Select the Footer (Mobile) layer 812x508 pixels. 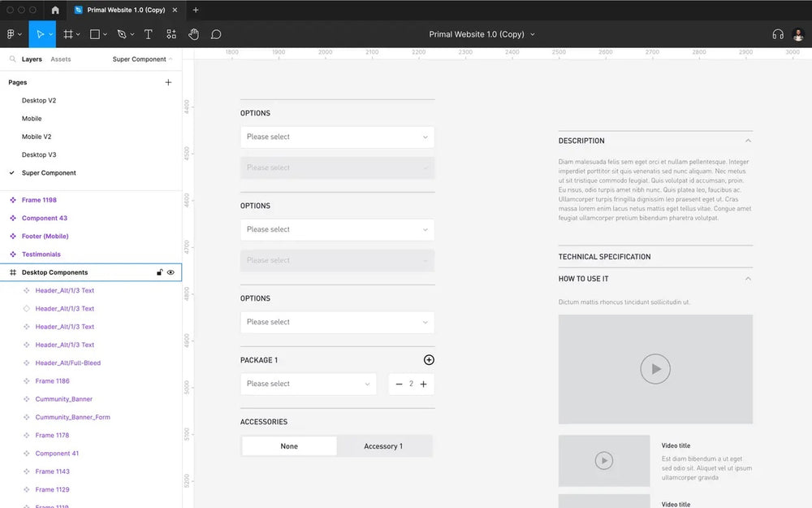(x=45, y=237)
